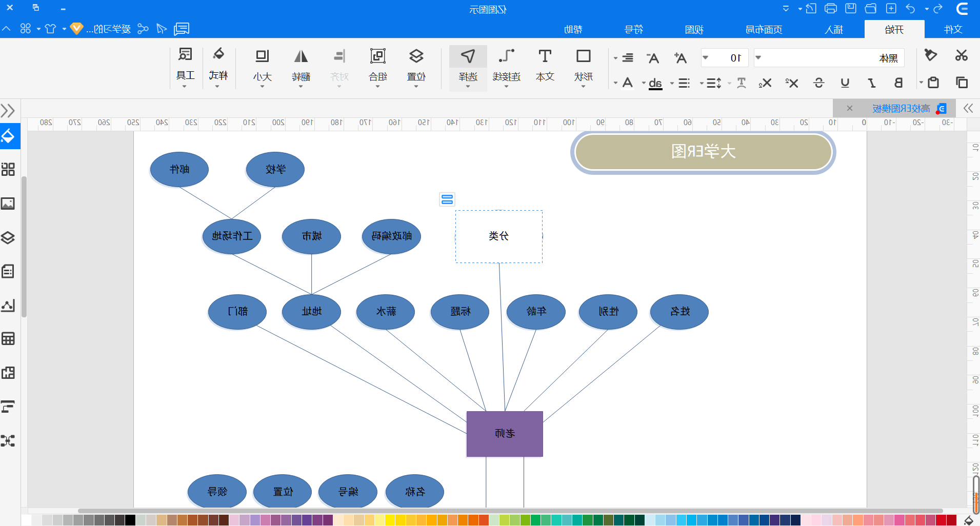Open the Undo history dropdown arrow
The height and width of the screenshot is (526, 980).
coord(927,9)
